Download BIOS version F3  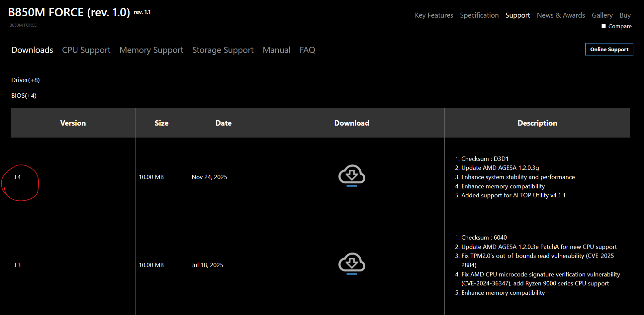tap(352, 264)
